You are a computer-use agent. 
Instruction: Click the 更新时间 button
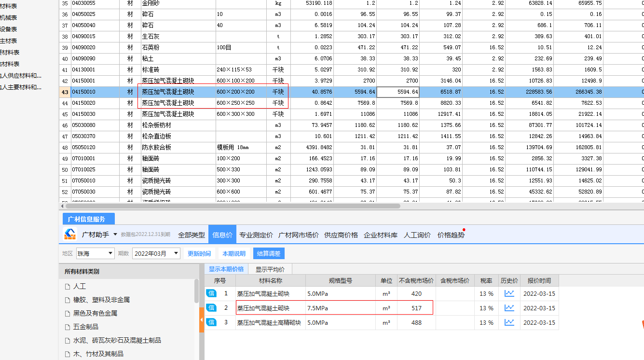(199, 253)
